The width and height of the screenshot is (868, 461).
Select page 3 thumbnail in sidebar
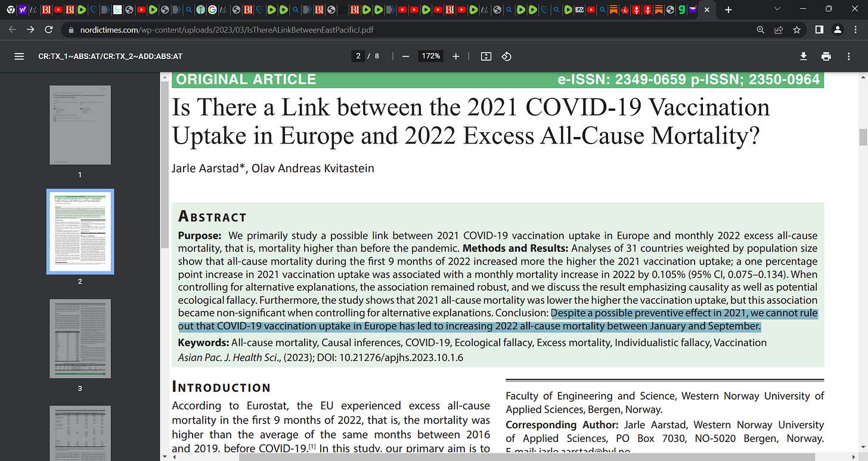80,338
